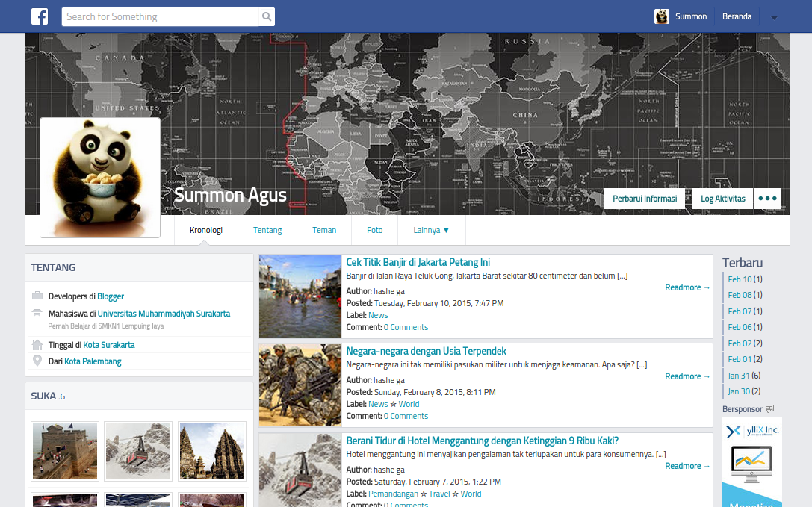Viewport: 812px width, 507px height.
Task: Click the large panda profile picture
Action: (100, 178)
